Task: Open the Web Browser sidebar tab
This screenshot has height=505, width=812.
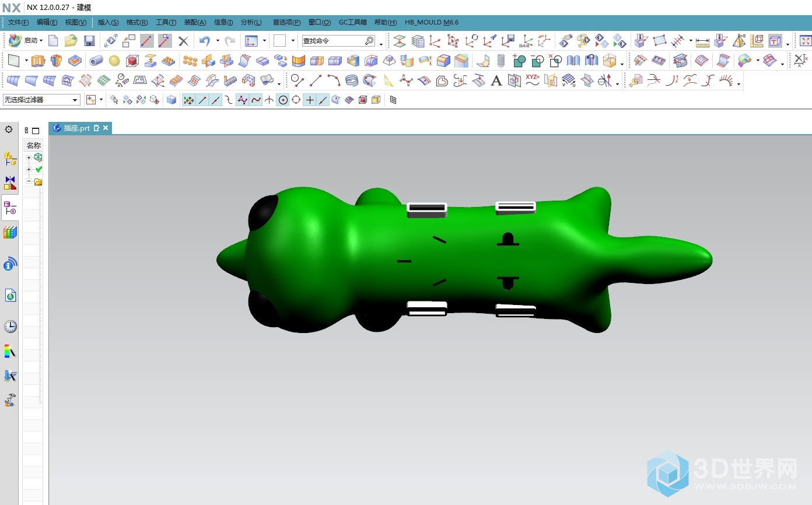Action: pos(10,296)
